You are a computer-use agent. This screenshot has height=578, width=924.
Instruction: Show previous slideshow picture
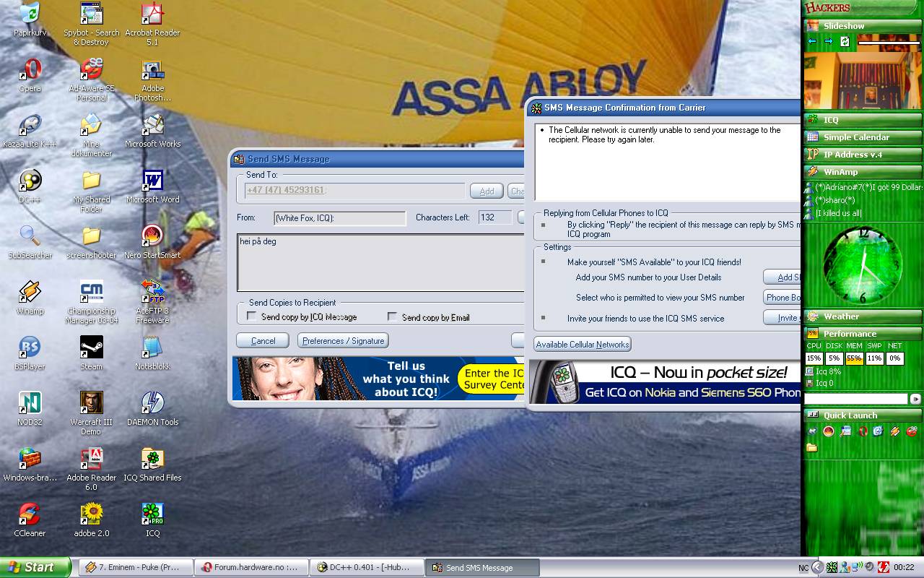coord(812,42)
